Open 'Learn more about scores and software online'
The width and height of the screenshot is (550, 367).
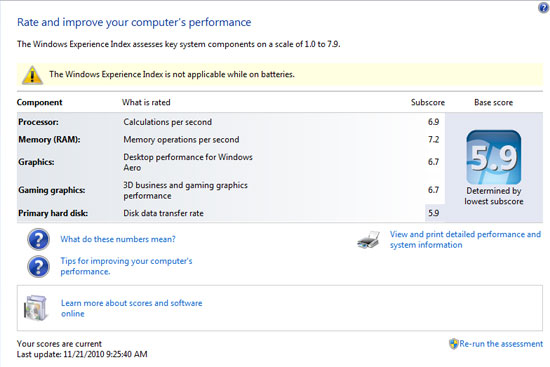pos(132,308)
